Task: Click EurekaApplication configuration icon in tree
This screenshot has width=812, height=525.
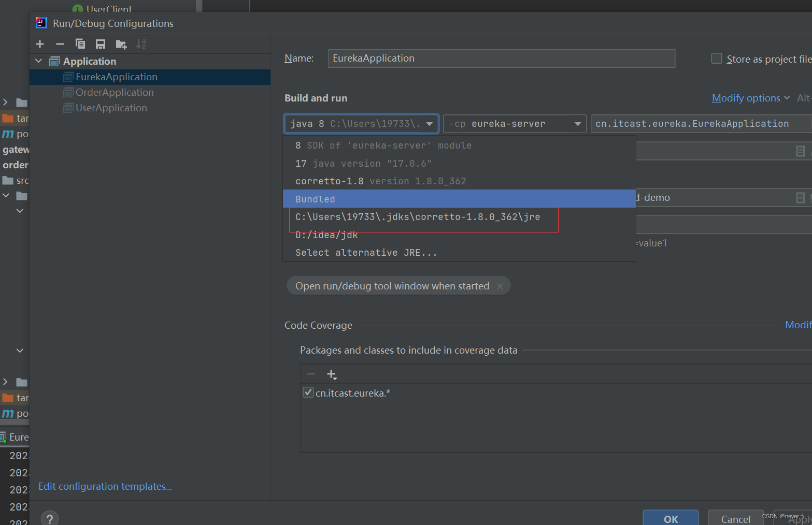Action: point(68,77)
